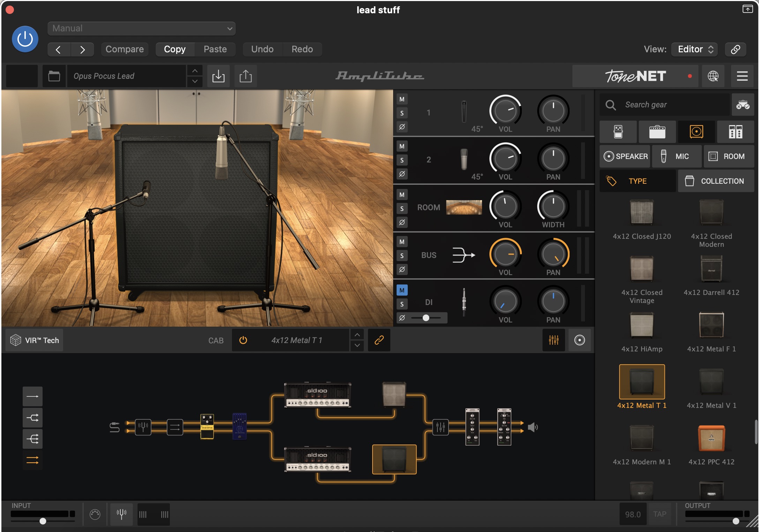Solo mic channel 1

[x=402, y=113]
